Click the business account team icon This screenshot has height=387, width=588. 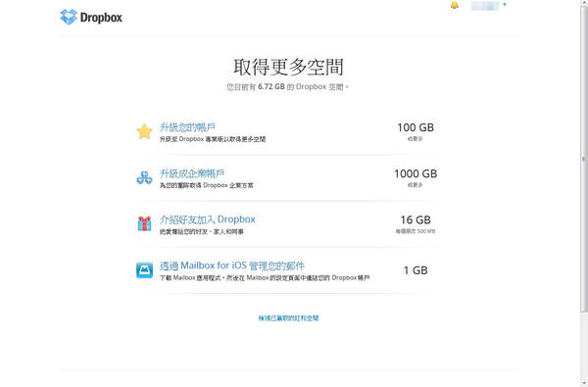(144, 177)
